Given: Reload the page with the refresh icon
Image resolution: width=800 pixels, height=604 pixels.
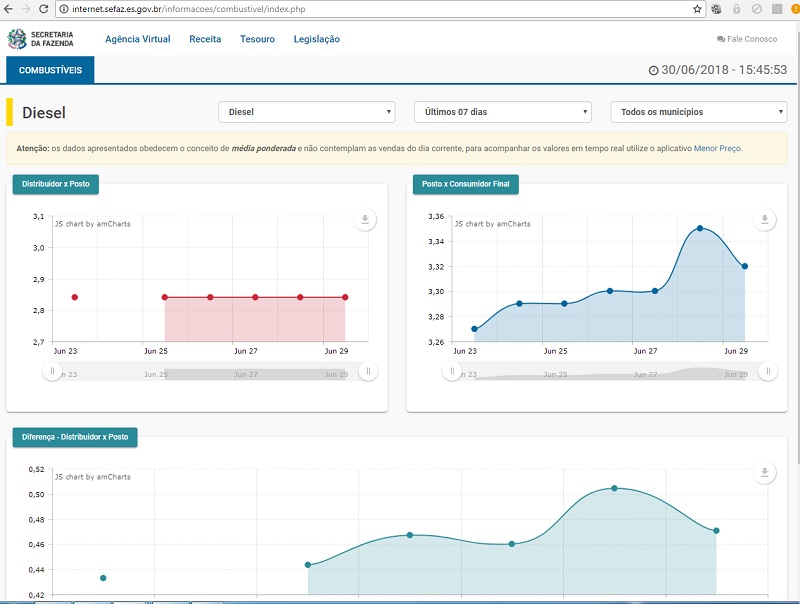Looking at the screenshot, I should [x=43, y=9].
